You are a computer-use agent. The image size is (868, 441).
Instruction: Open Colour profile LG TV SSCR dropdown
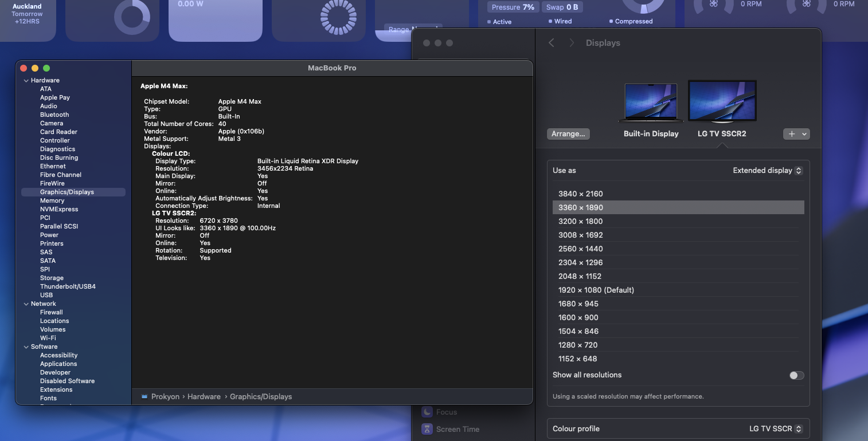775,428
